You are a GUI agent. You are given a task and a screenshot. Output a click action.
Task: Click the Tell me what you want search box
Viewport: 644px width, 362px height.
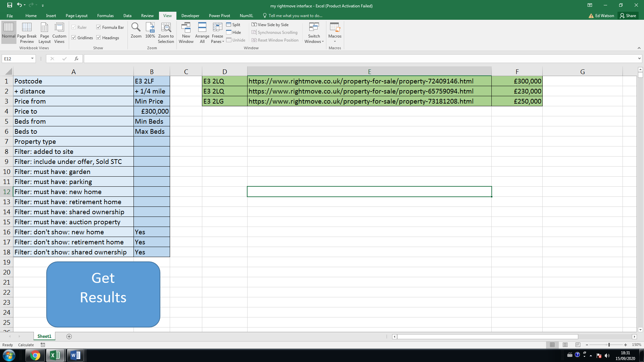295,16
